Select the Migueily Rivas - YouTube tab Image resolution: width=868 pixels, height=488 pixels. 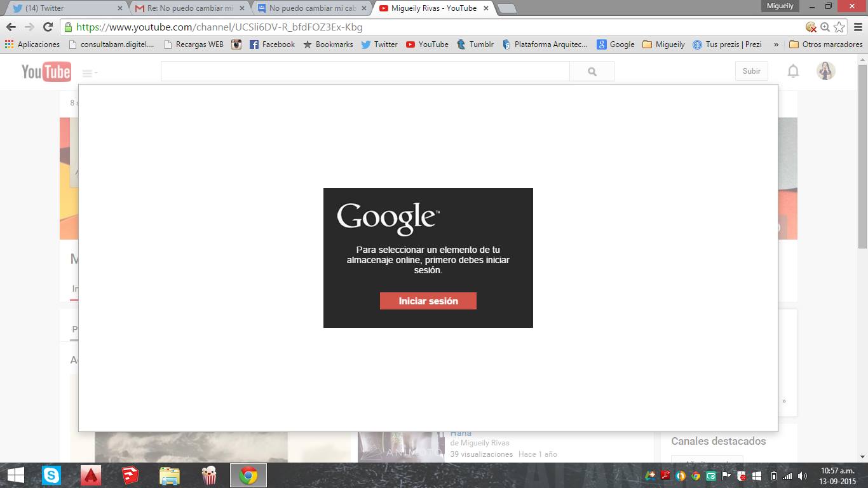coord(434,8)
